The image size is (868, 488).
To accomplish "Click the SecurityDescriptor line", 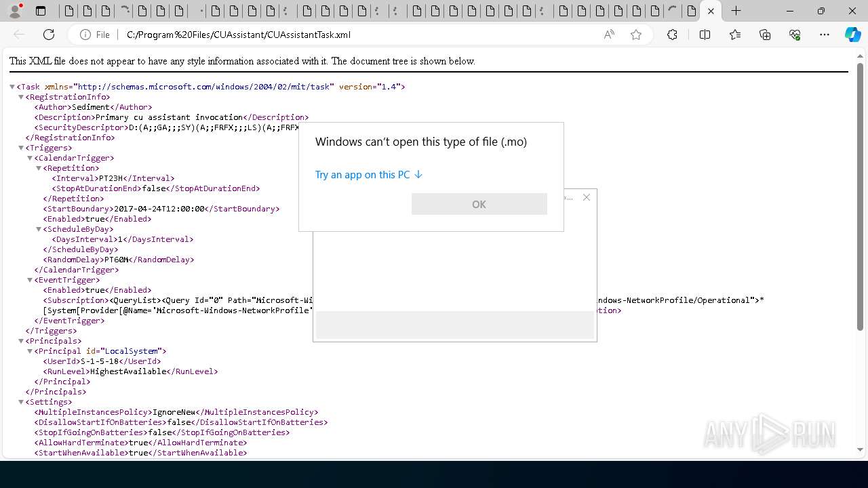I will tap(166, 127).
